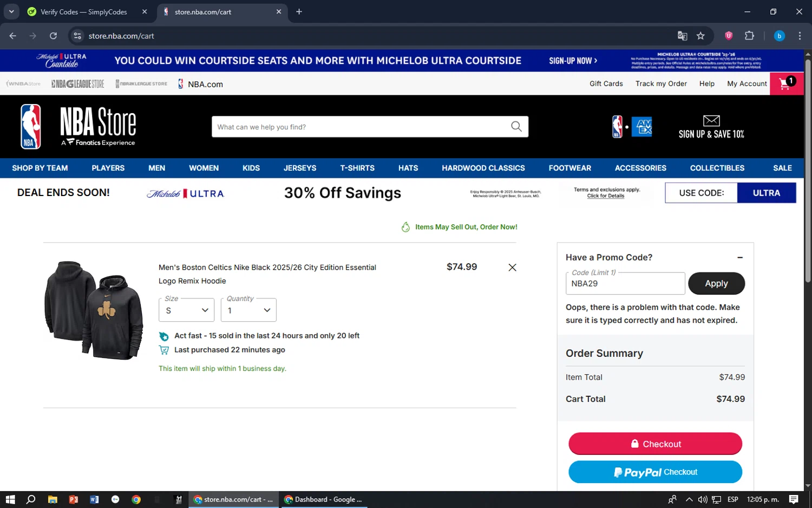Screen dimensions: 812x508
Task: Open the WNBA Store logo link
Action: pos(23,84)
